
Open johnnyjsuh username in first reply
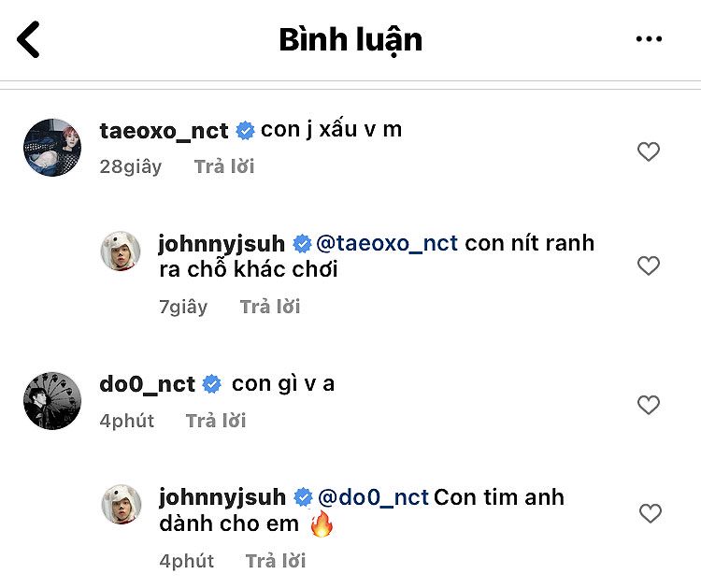[x=222, y=245]
